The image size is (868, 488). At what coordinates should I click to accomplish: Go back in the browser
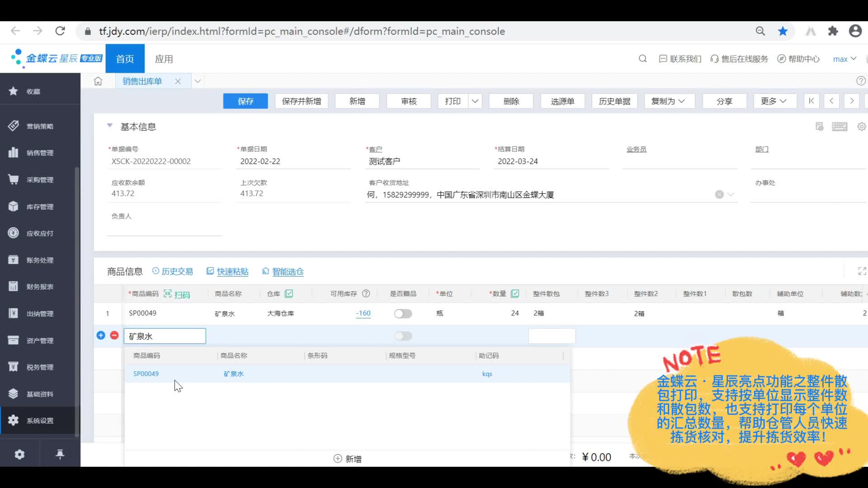[x=15, y=31]
